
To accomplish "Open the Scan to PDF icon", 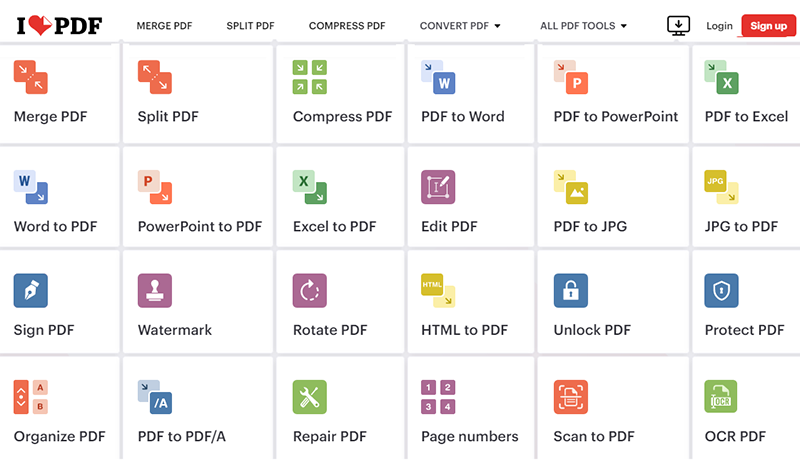I will 570,397.
